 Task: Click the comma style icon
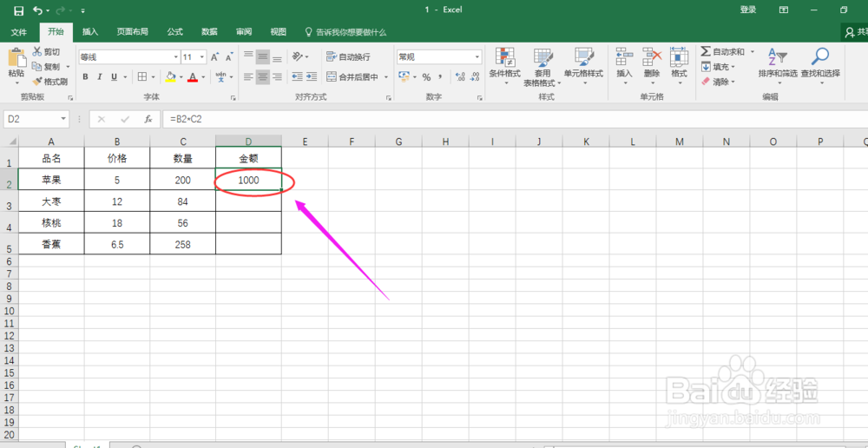coord(441,77)
